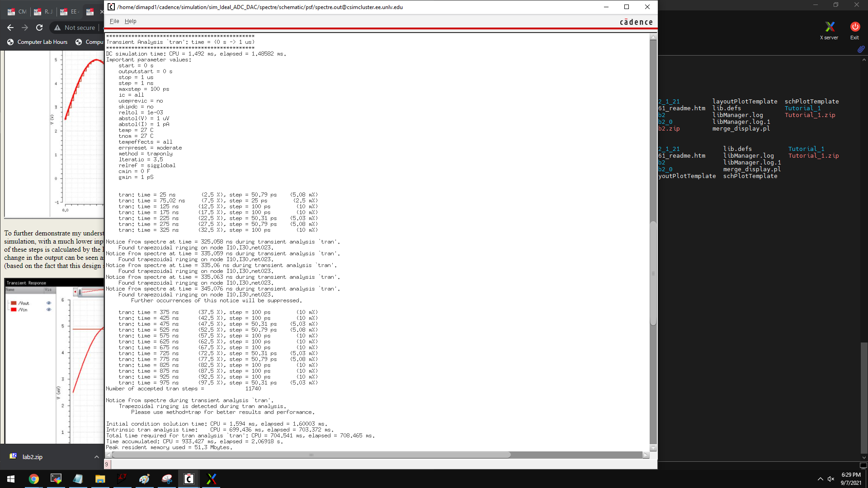Click the speaker mute icon in tray
Screen dimensions: 868x488
[x=831, y=479]
